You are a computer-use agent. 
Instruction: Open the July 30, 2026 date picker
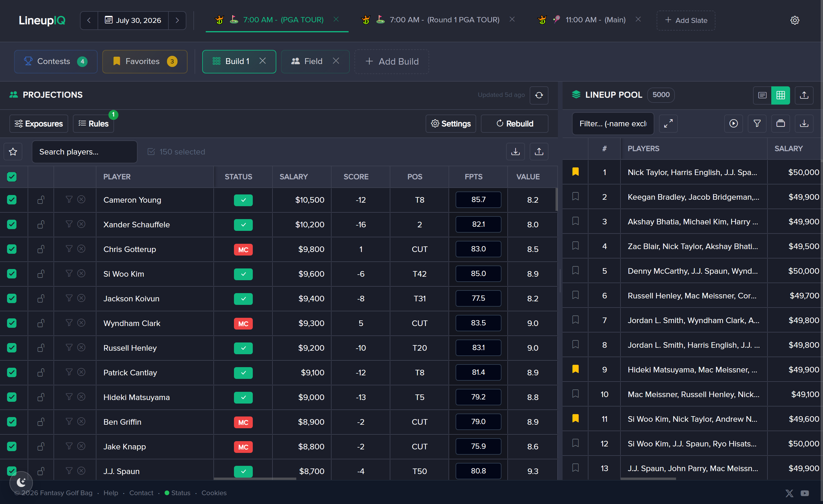[133, 20]
